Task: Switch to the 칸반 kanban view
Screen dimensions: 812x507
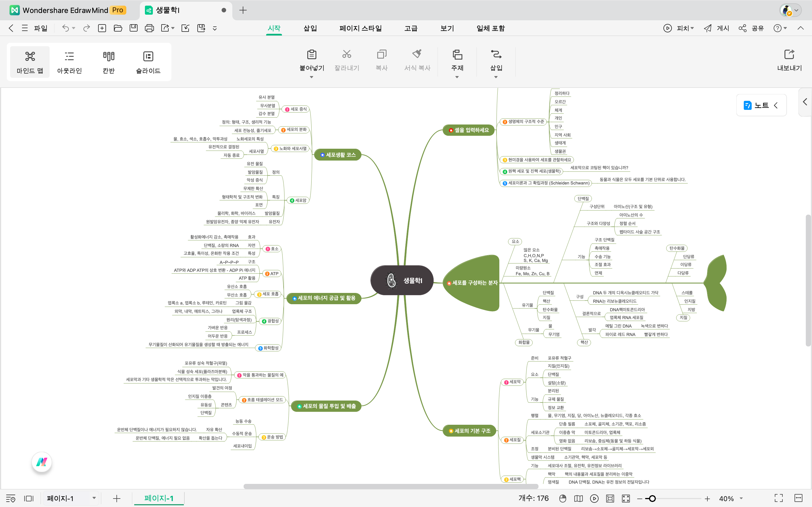Action: 108,62
